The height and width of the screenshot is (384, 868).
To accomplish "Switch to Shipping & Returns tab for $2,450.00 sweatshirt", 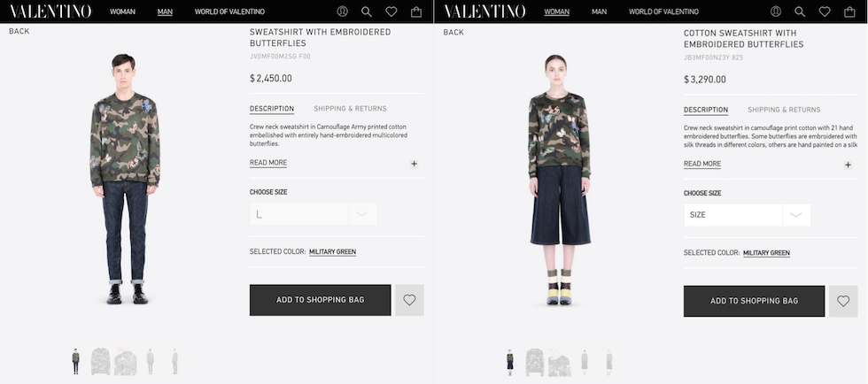I will (x=351, y=109).
